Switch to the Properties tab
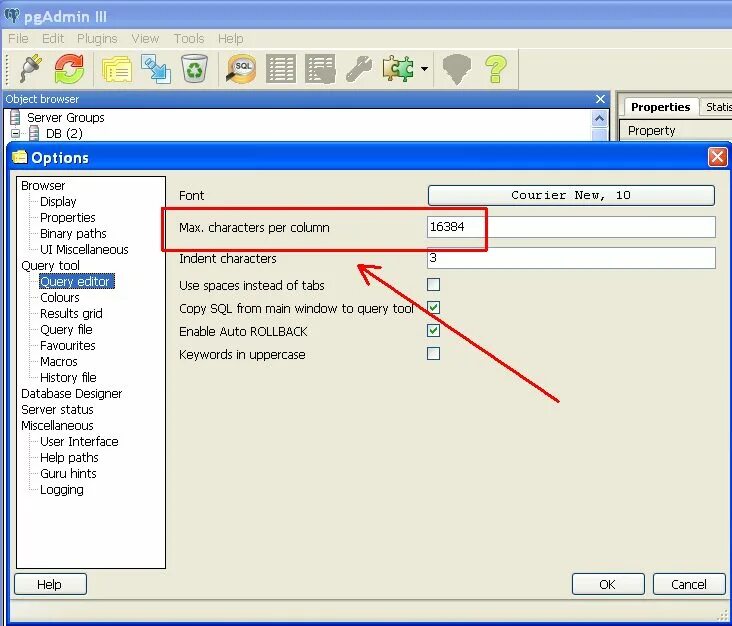 coord(661,107)
